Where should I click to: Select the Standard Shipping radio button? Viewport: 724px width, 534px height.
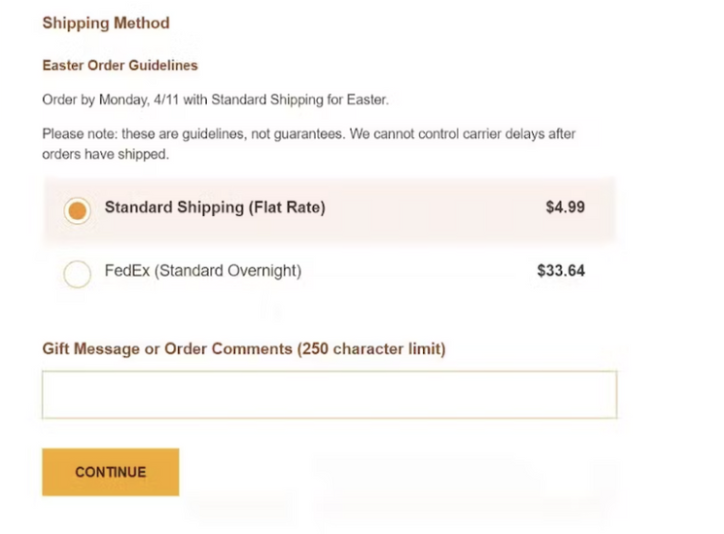(77, 210)
